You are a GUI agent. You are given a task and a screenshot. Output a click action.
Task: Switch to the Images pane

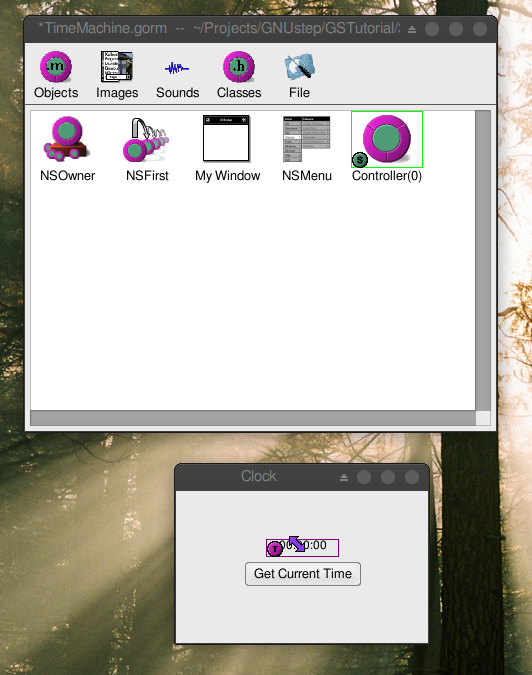pos(117,75)
